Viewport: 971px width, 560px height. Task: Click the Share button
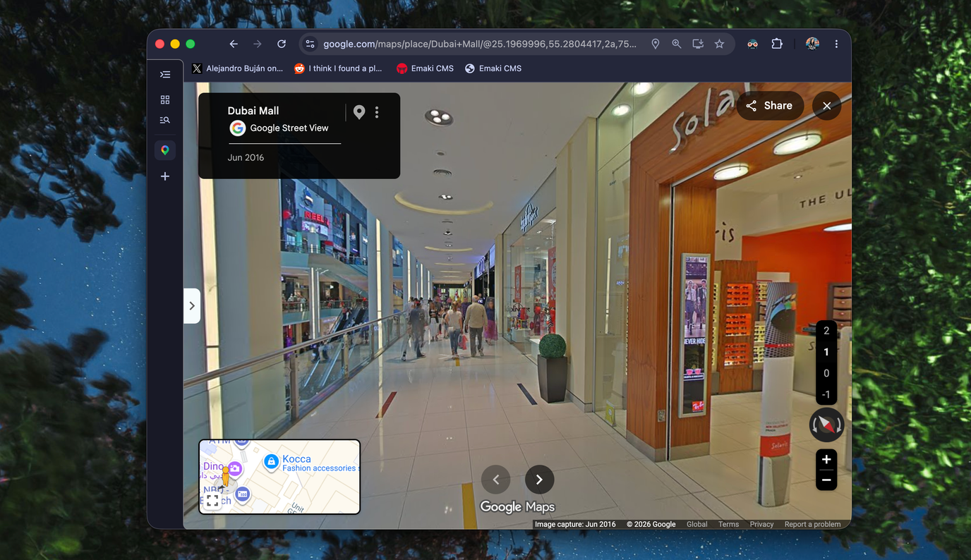pos(770,106)
